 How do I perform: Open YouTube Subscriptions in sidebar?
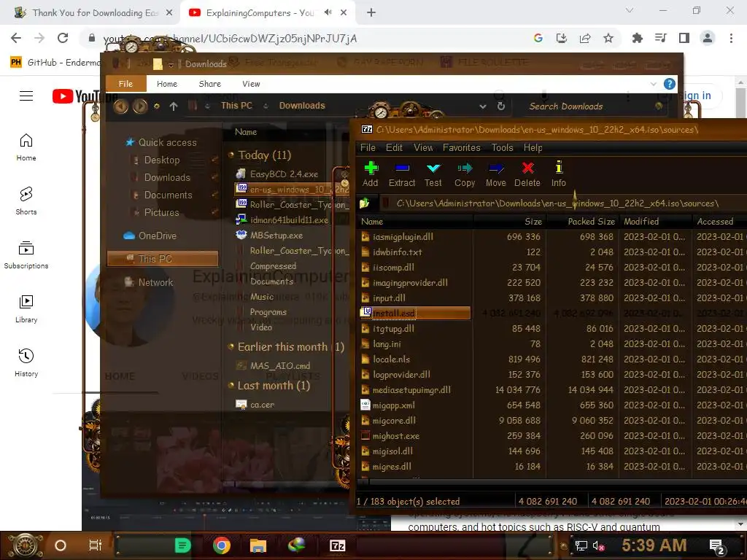click(x=26, y=254)
